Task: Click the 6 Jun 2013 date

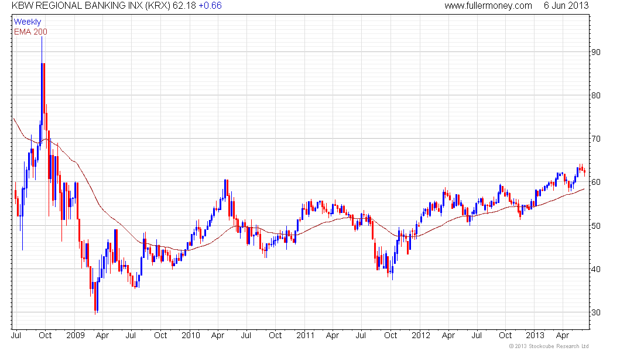Action: coord(565,6)
